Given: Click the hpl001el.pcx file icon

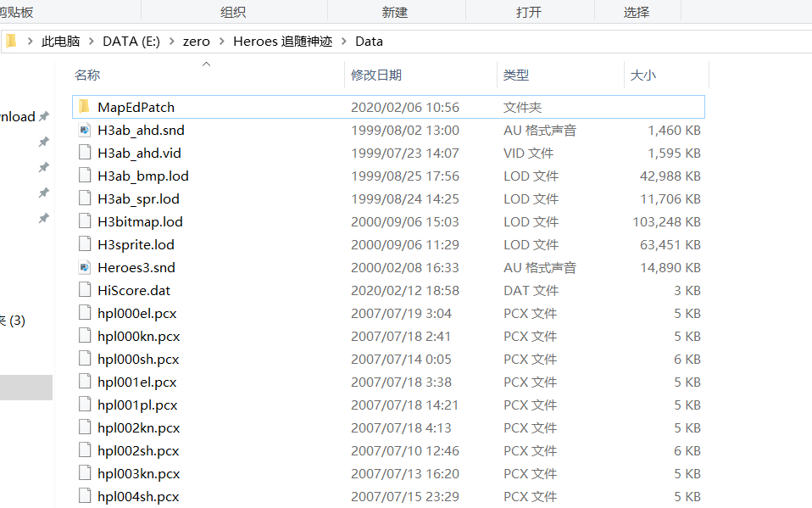Looking at the screenshot, I should click(x=85, y=382).
